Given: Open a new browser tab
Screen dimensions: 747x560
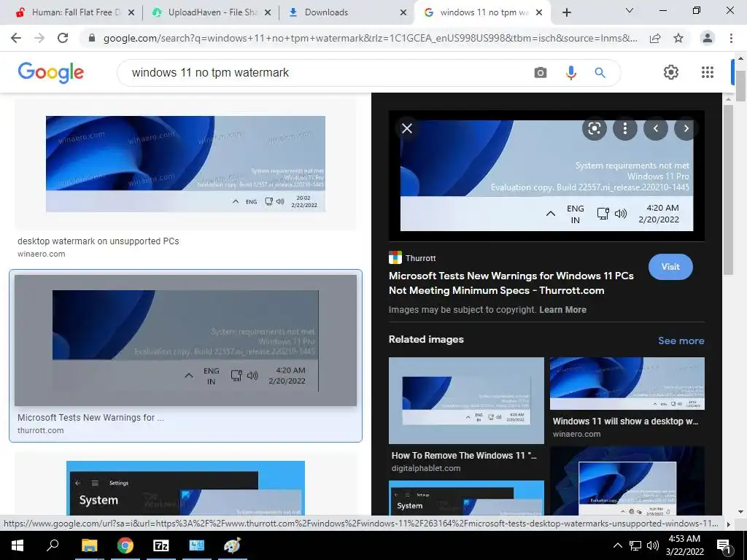Looking at the screenshot, I should [566, 12].
